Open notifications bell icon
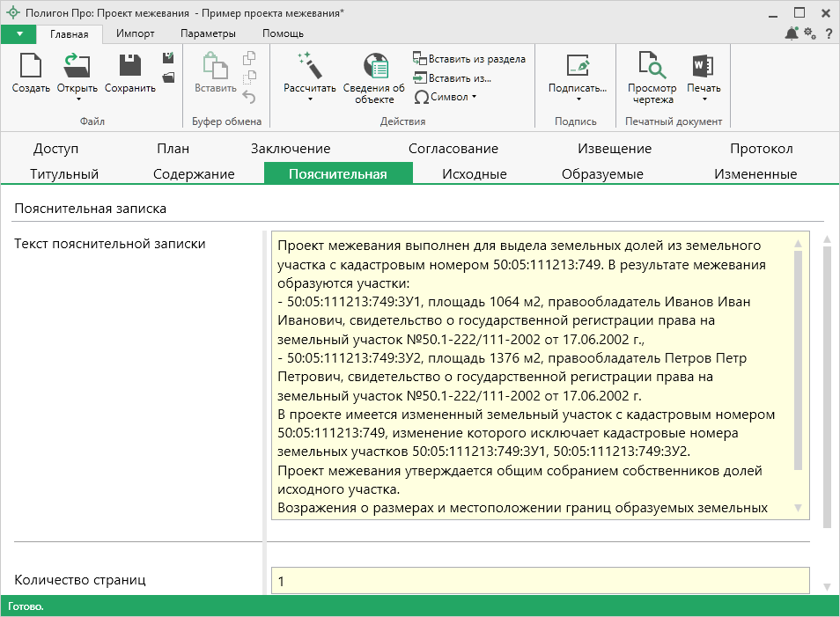Image resolution: width=840 pixels, height=617 pixels. pyautogui.click(x=791, y=33)
